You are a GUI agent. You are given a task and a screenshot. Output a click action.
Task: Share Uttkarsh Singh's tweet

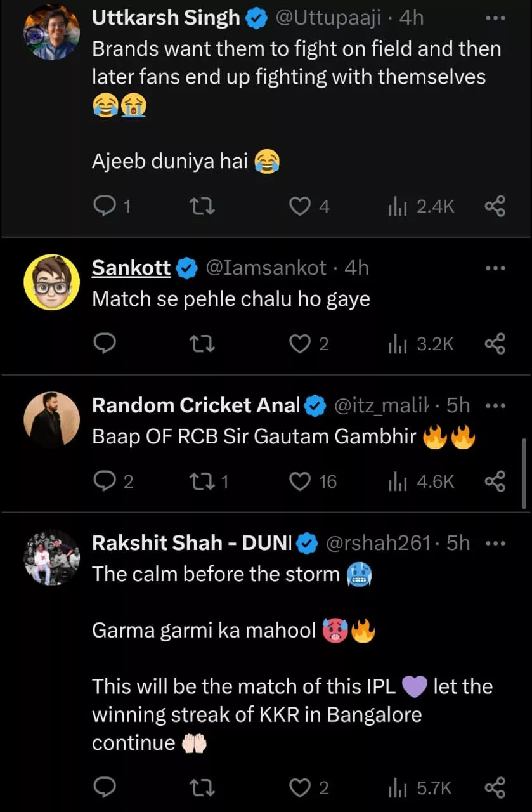(495, 206)
